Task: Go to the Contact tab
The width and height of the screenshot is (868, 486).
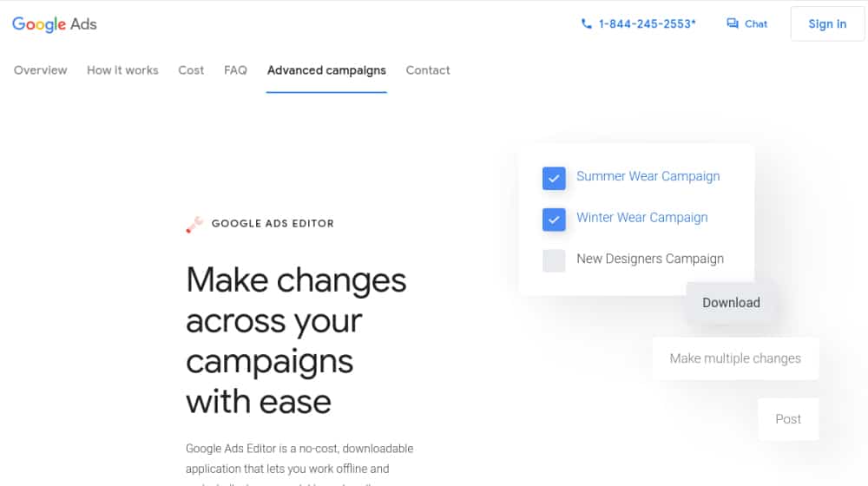Action: tap(428, 70)
